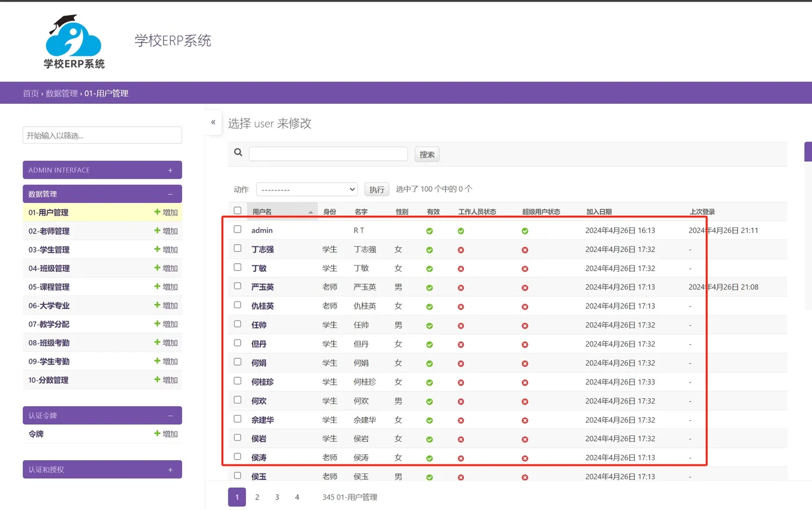812x510 pixels.
Task: Click green plus add icon for 10-分数管理
Action: (x=157, y=380)
